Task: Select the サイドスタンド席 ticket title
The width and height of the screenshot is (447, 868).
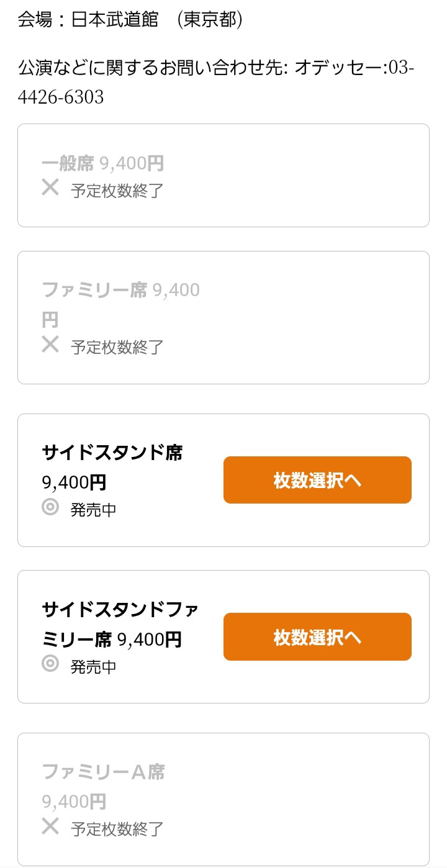Action: point(112,453)
